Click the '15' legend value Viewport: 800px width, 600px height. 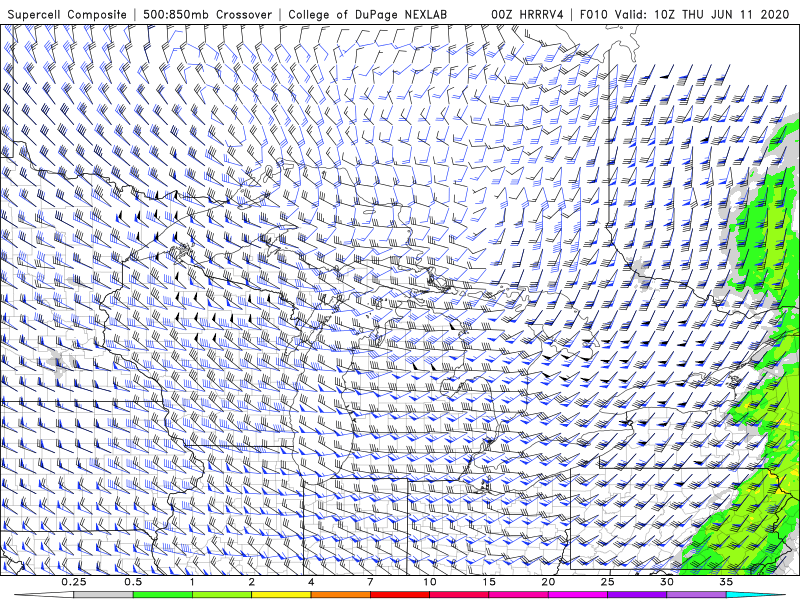pos(489,582)
